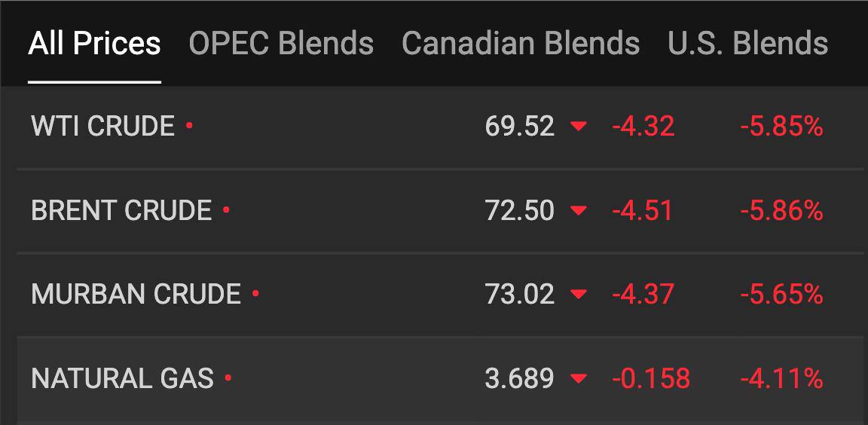Open the BRENT CRUDE price link
Image resolution: width=868 pixels, height=425 pixels.
pyautogui.click(x=121, y=210)
